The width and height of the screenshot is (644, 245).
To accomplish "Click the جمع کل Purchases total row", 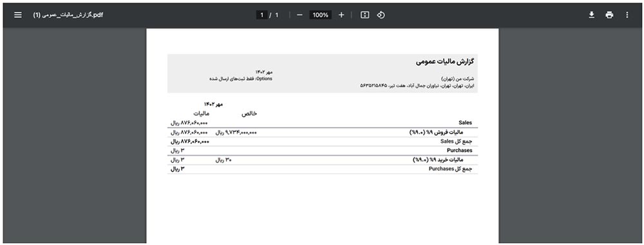I will 323,169.
